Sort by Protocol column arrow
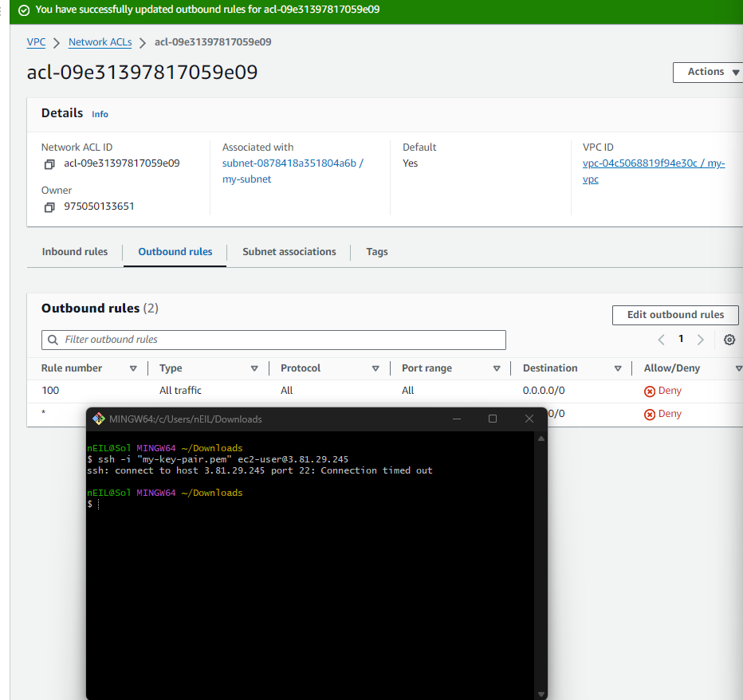This screenshot has width=743, height=700. pyautogui.click(x=375, y=368)
